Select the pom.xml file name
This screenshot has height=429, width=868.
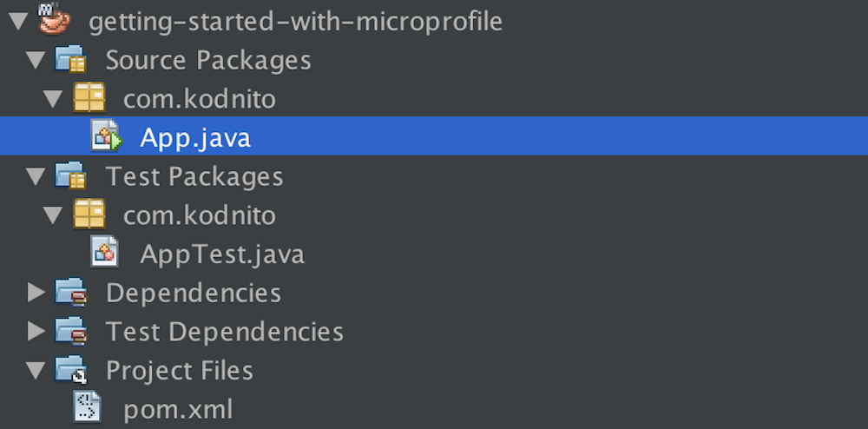pyautogui.click(x=178, y=408)
